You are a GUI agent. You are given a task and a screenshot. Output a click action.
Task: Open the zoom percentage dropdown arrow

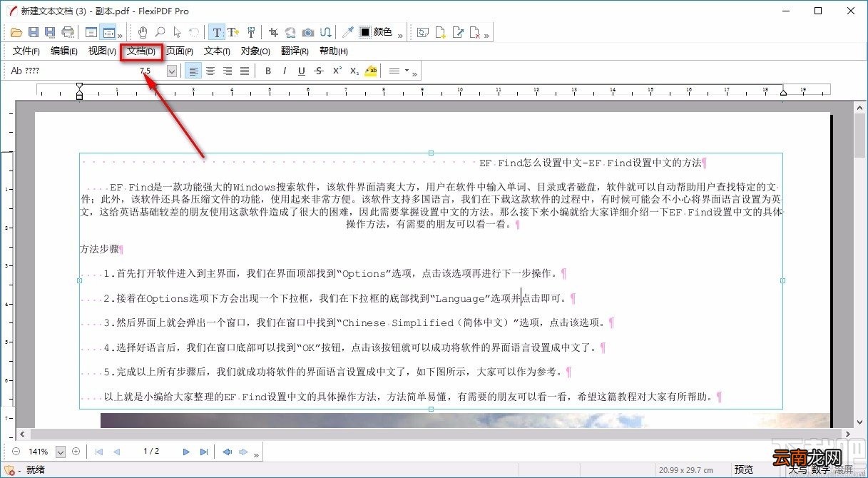click(x=60, y=452)
